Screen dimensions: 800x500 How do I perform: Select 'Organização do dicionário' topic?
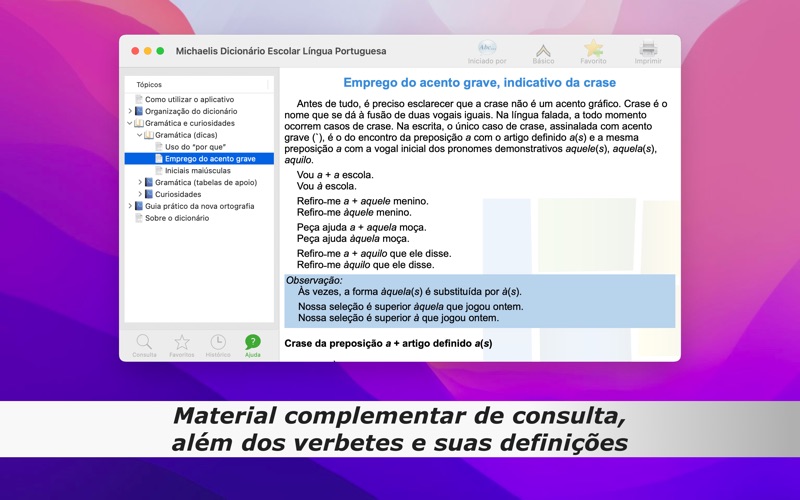[191, 111]
